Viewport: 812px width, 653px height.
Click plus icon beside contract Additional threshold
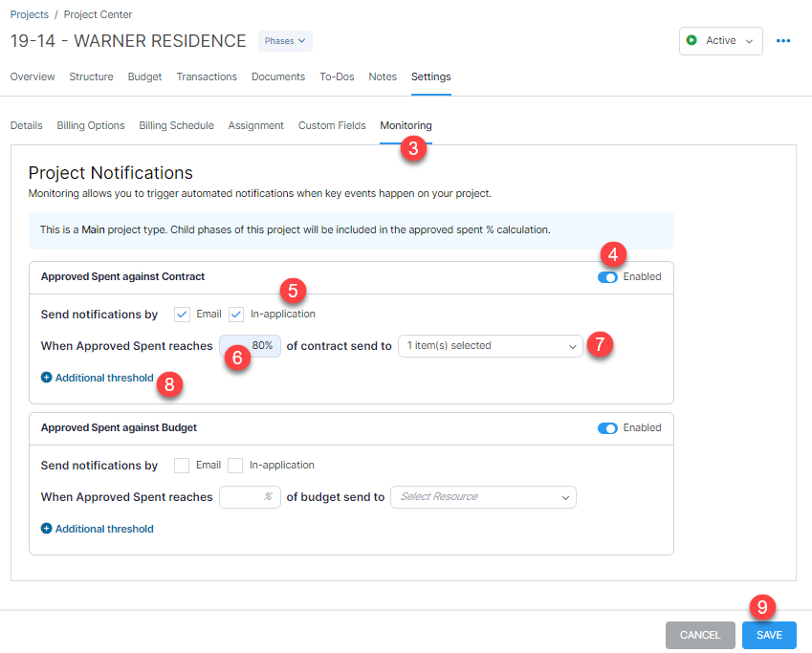pyautogui.click(x=46, y=378)
